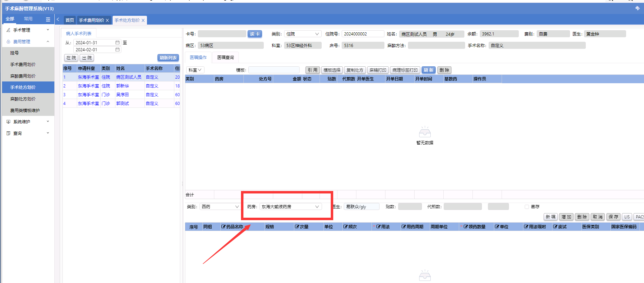
Task: Switch to the 全部 sidebar tab
Action: coord(10,19)
